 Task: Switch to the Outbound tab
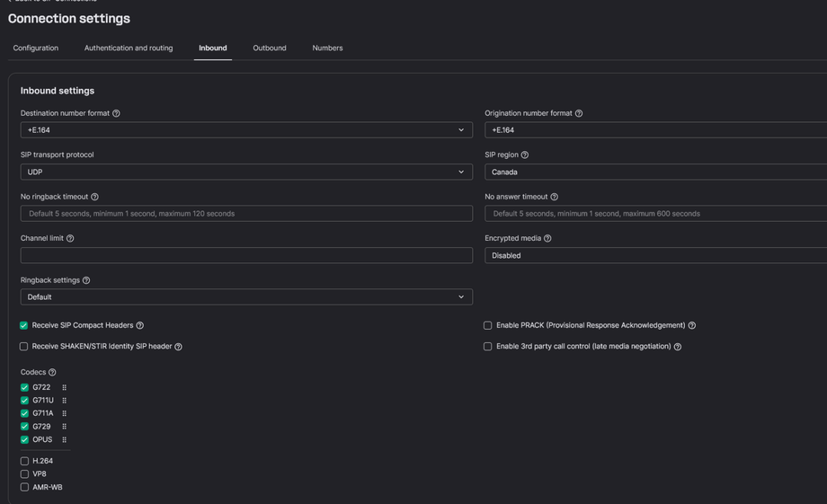point(270,48)
